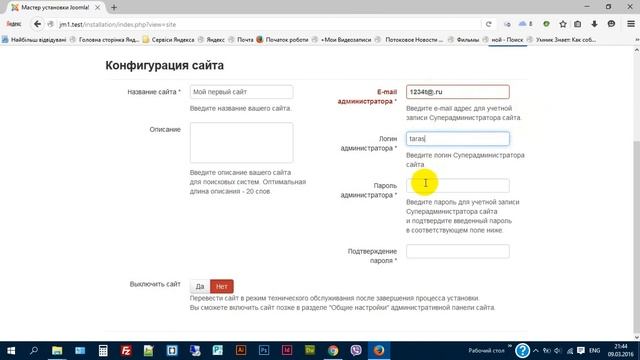This screenshot has width=640, height=360.
Task: Click the Название сайта input field
Action: tap(241, 92)
